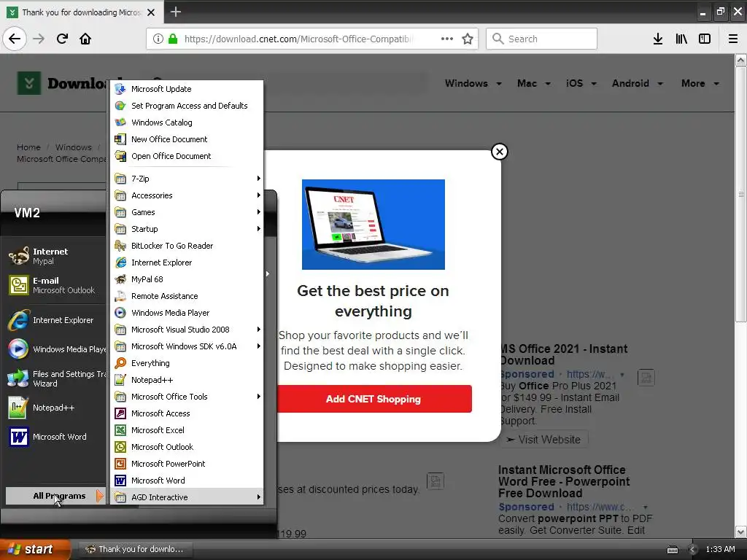
Task: Open the Windows dropdown in site navigation
Action: (x=473, y=83)
